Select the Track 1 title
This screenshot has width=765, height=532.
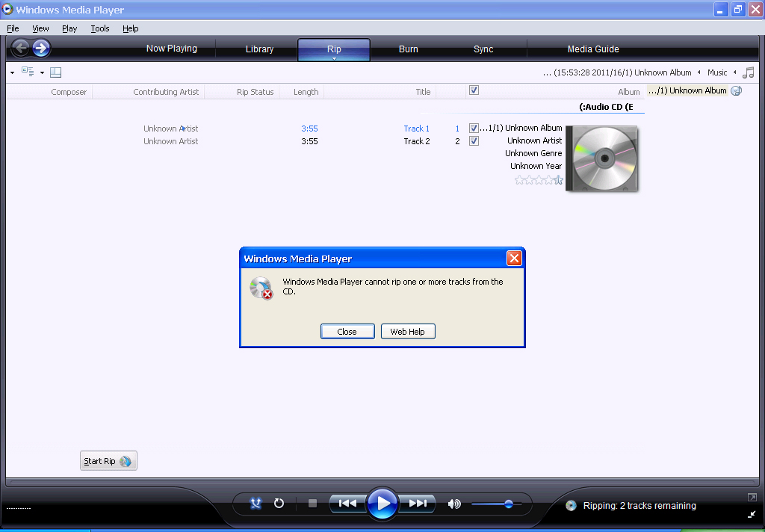coord(417,129)
